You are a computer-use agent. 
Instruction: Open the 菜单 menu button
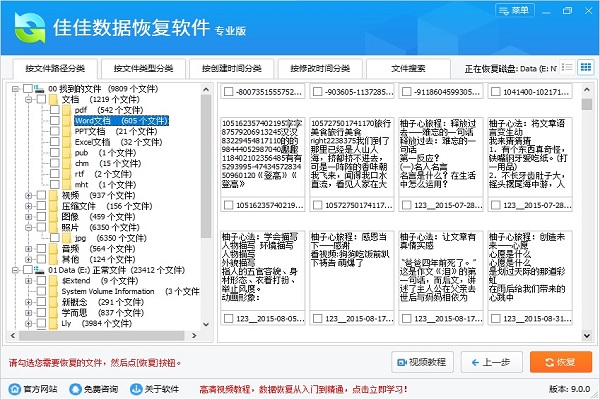pos(515,10)
